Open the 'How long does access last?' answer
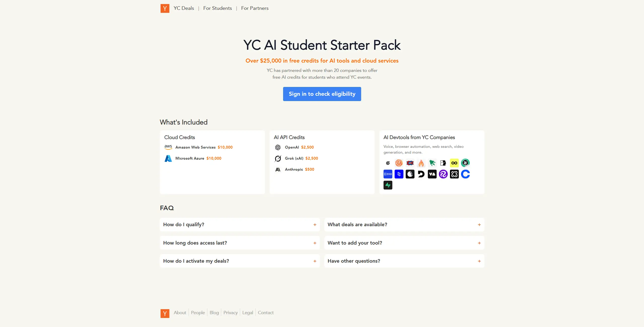 [x=239, y=243]
